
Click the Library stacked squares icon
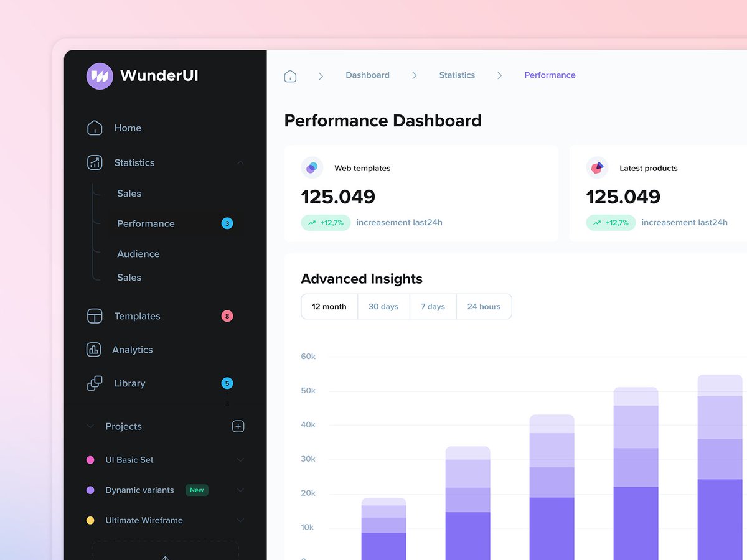95,383
